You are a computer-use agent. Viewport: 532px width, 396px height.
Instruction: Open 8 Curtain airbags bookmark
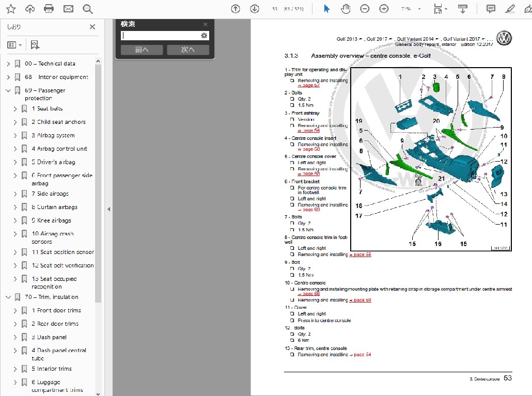pyautogui.click(x=54, y=207)
